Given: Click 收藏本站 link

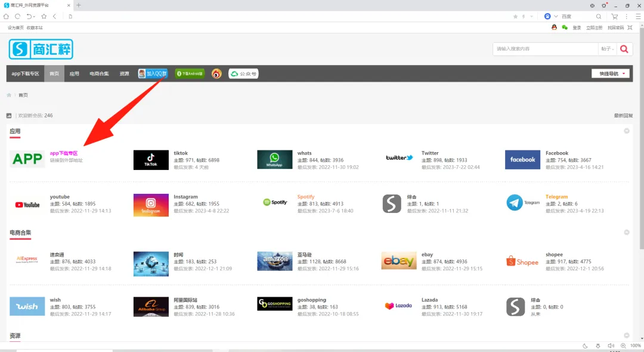Looking at the screenshot, I should (35, 27).
